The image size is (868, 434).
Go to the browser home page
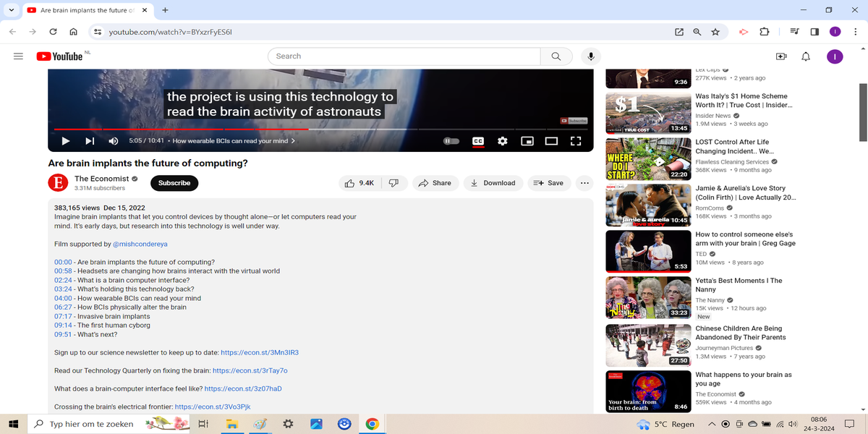pyautogui.click(x=73, y=32)
